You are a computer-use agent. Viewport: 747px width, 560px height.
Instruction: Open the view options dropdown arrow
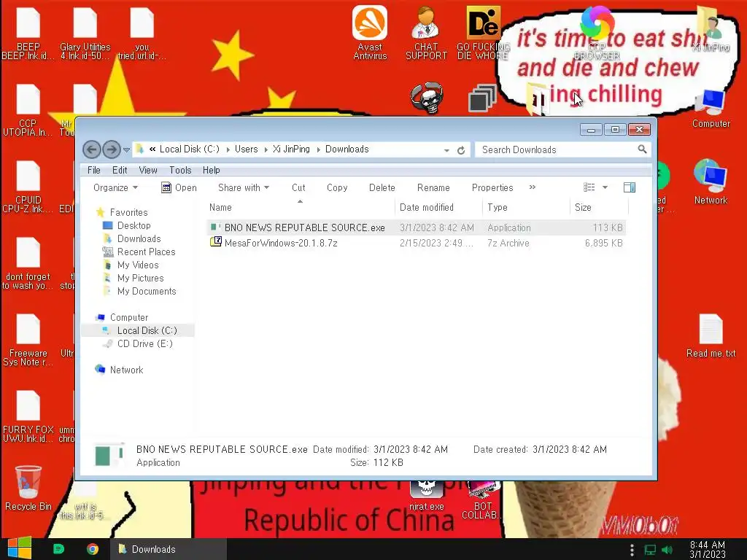coord(605,187)
